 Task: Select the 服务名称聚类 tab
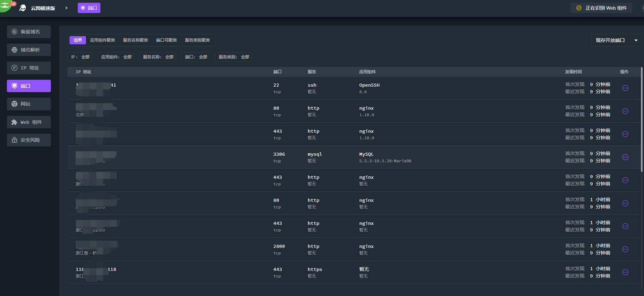(136, 40)
